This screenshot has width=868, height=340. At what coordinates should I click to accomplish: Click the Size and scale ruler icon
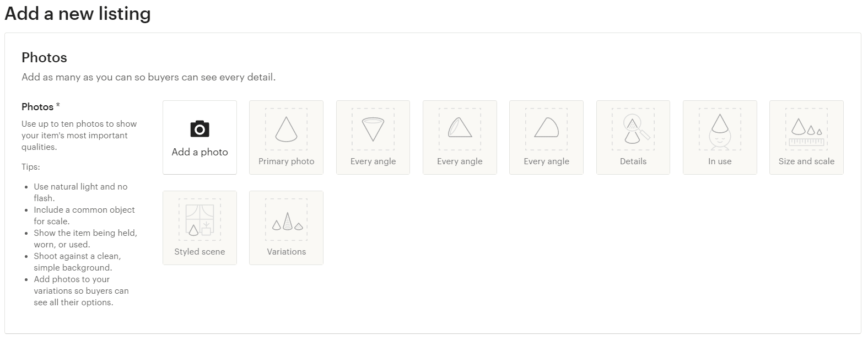(x=806, y=132)
